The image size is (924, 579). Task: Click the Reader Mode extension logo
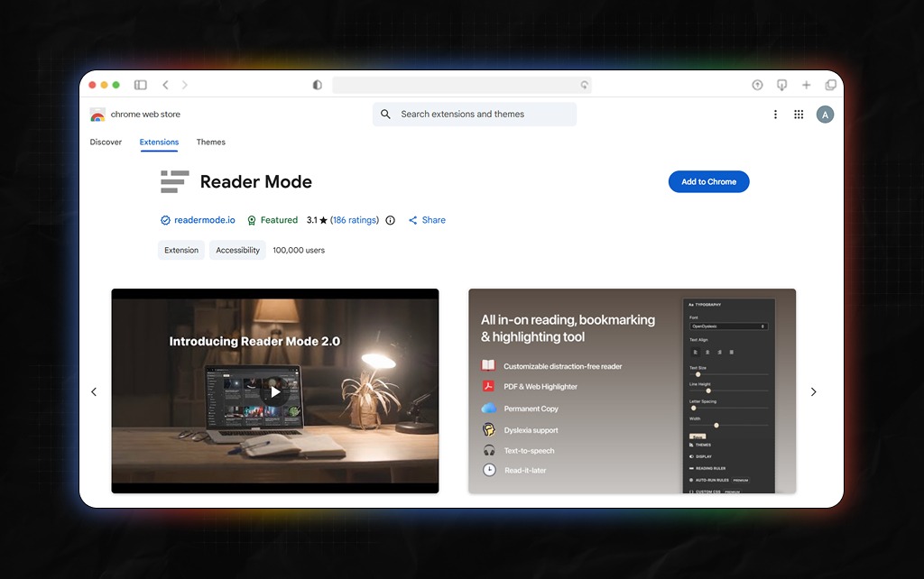[174, 181]
